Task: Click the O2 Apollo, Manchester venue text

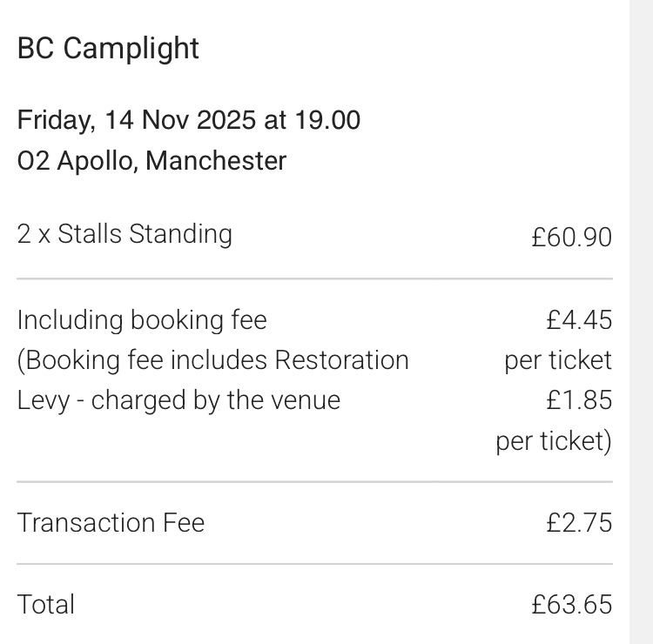Action: tap(151, 161)
